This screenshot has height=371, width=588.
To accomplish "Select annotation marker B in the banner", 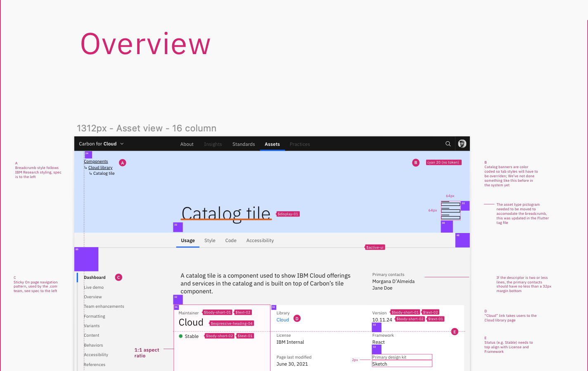I will pos(416,163).
